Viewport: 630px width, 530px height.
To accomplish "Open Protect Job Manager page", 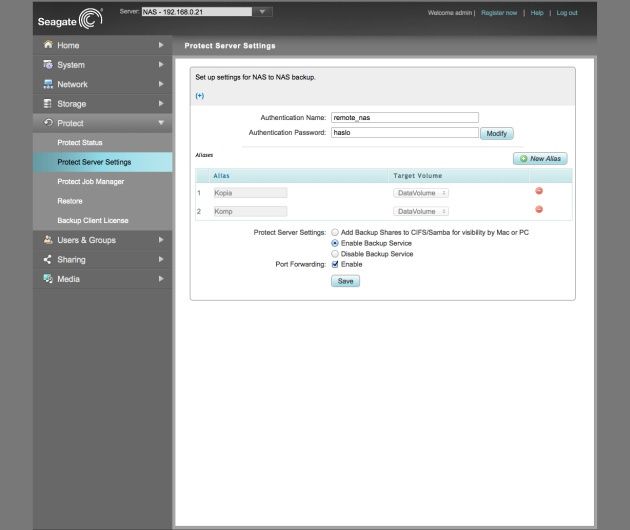I will pyautogui.click(x=102, y=182).
